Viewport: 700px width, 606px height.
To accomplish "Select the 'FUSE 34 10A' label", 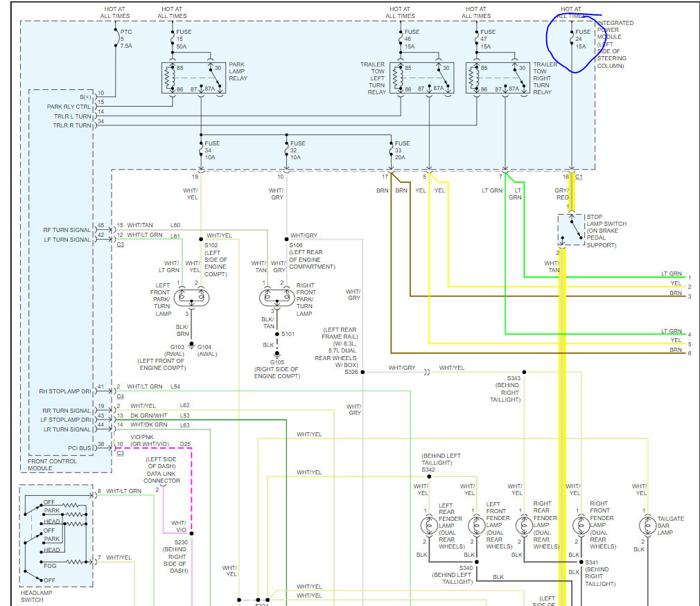I will [x=212, y=150].
